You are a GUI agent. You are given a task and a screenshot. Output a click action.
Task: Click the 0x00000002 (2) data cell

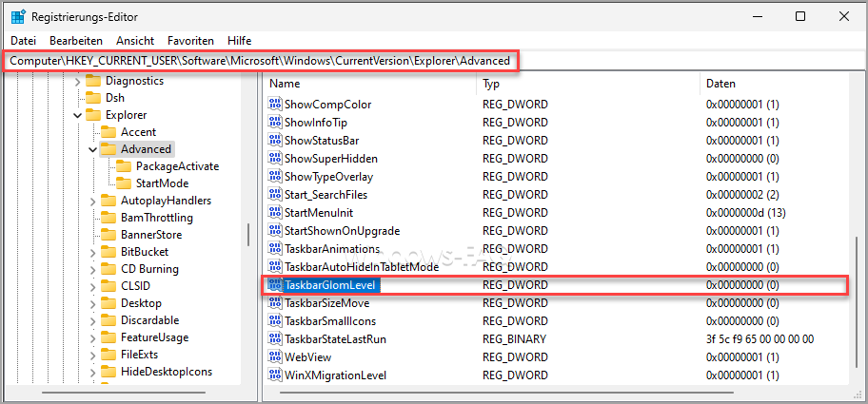point(742,195)
